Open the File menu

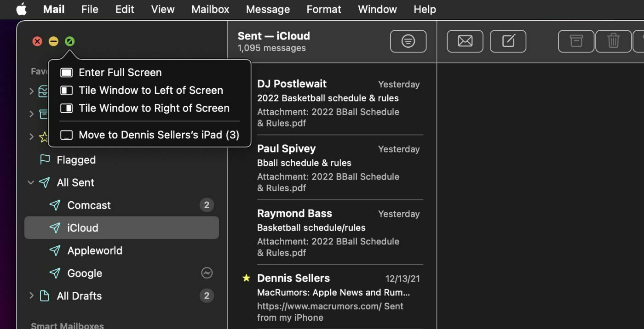tap(90, 9)
